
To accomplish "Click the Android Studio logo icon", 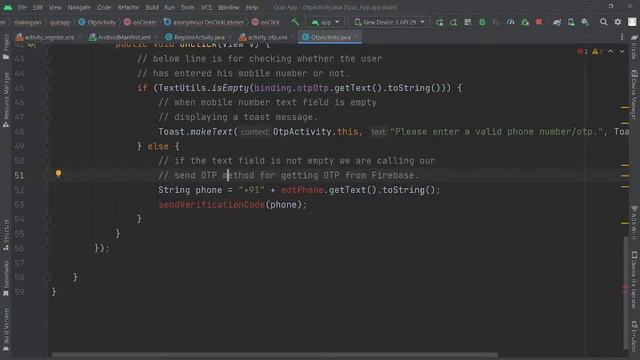I will click(x=8, y=7).
